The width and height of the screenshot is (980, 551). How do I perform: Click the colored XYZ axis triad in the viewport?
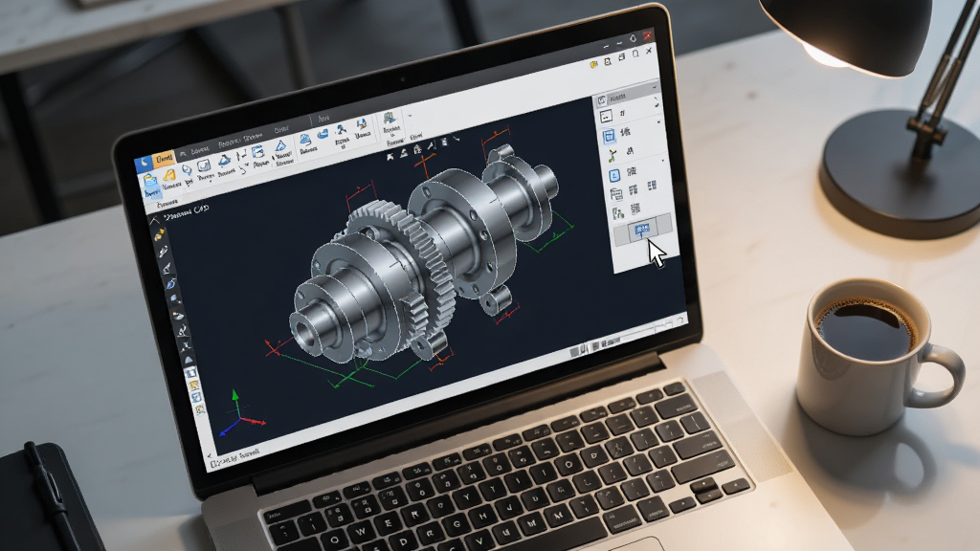240,413
